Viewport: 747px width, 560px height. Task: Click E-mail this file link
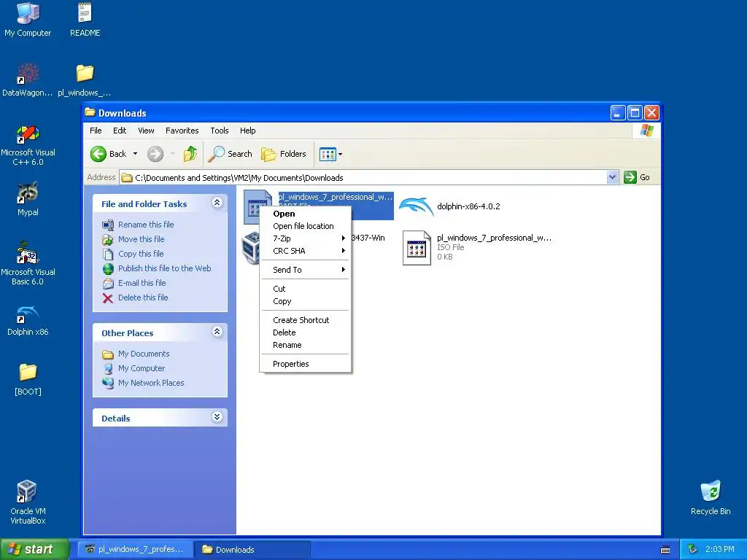click(x=142, y=283)
